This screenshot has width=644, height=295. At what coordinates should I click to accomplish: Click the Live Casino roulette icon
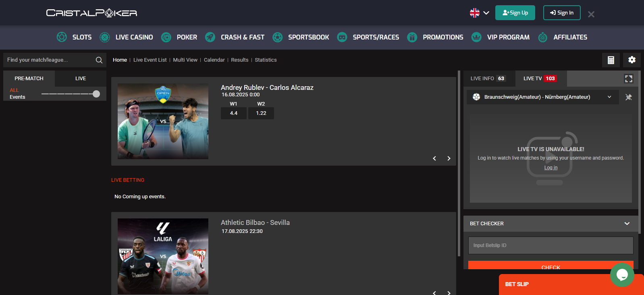pyautogui.click(x=105, y=37)
